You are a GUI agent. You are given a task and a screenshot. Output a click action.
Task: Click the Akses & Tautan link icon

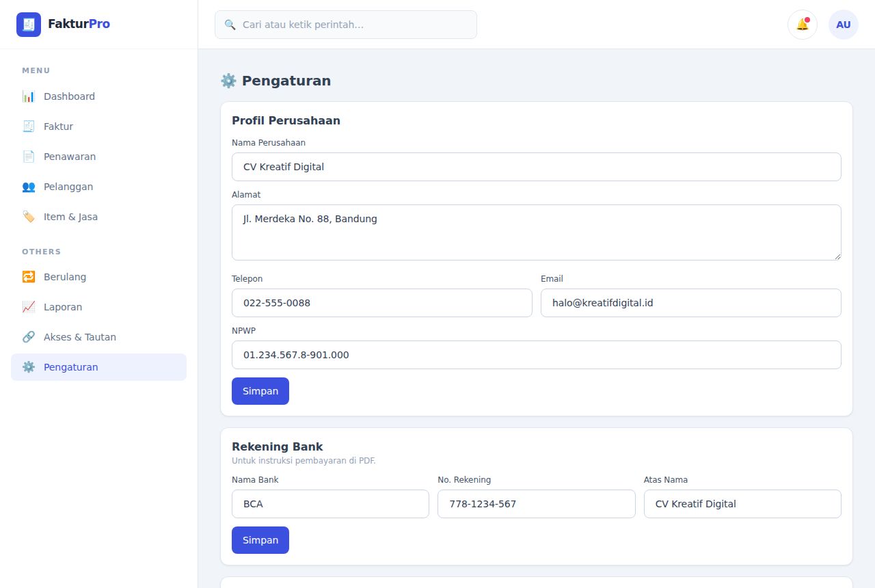coord(29,337)
